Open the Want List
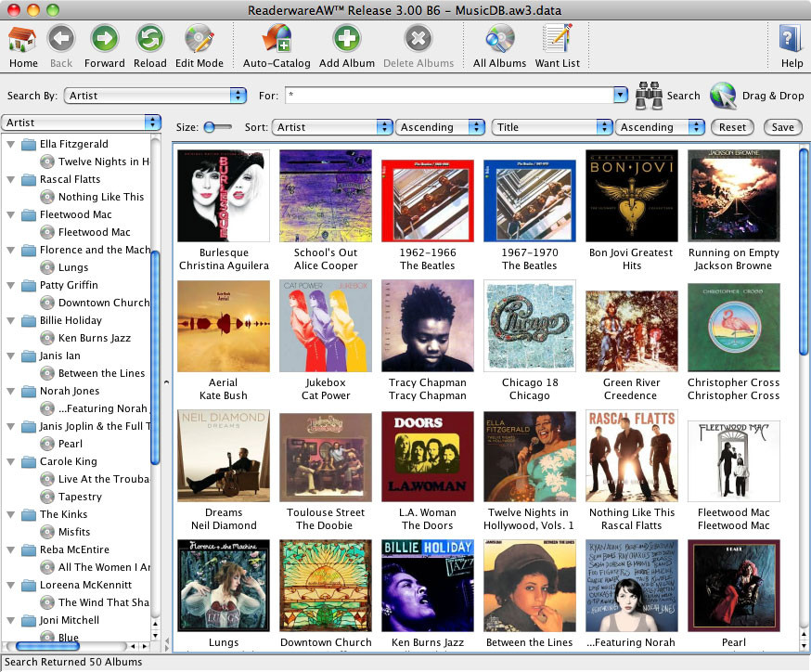811x672 pixels. (x=557, y=39)
